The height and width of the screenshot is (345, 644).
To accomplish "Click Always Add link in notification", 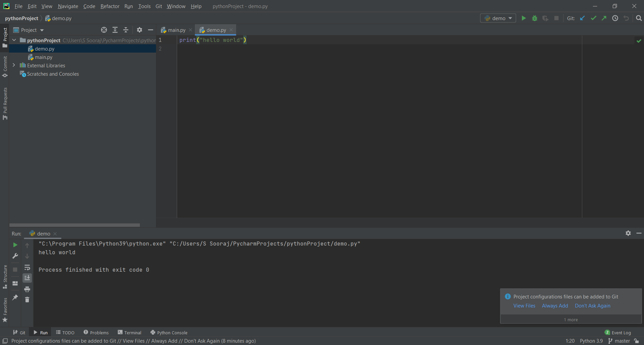I will click(555, 306).
